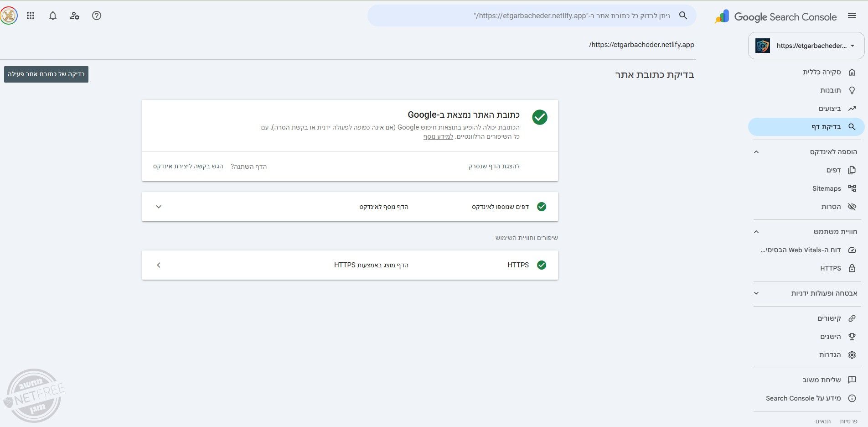Click הגש בקשה ליצירת אינדקס

click(x=188, y=167)
